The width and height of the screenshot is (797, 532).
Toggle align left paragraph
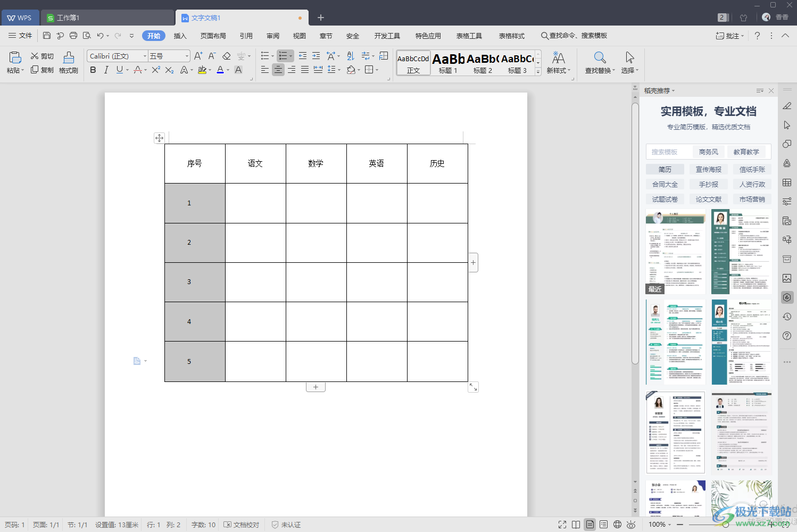(265, 70)
